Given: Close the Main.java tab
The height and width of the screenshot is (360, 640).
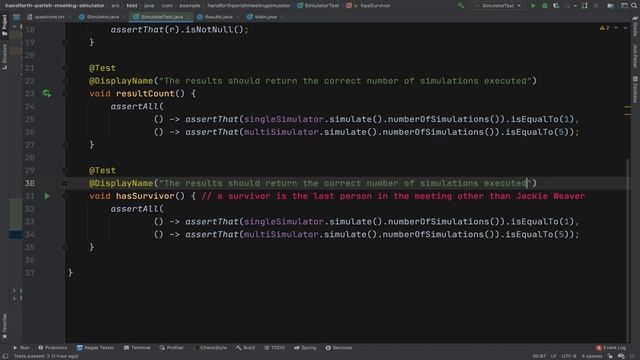Looking at the screenshot, I should coord(282,17).
